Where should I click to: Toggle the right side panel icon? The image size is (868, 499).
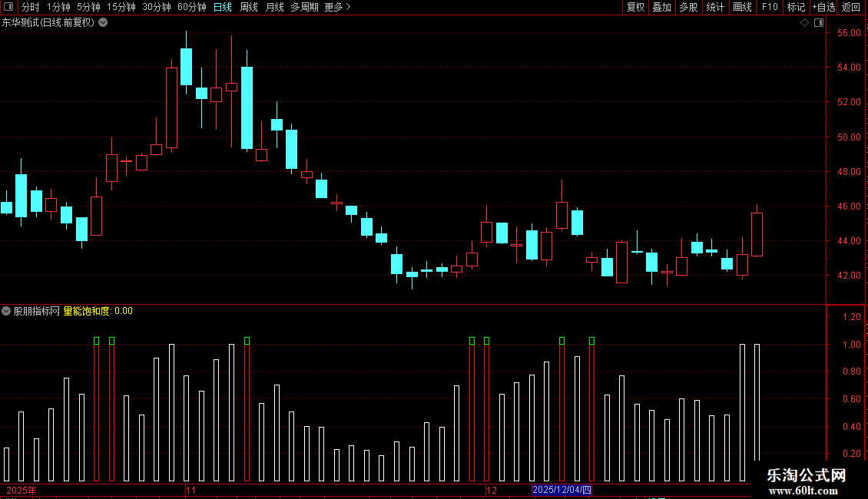[x=819, y=23]
